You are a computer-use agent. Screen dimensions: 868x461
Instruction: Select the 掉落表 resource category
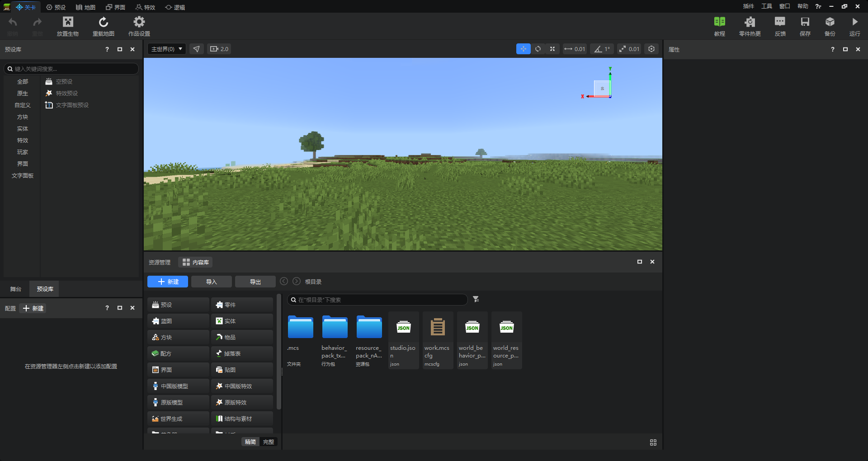(x=242, y=353)
